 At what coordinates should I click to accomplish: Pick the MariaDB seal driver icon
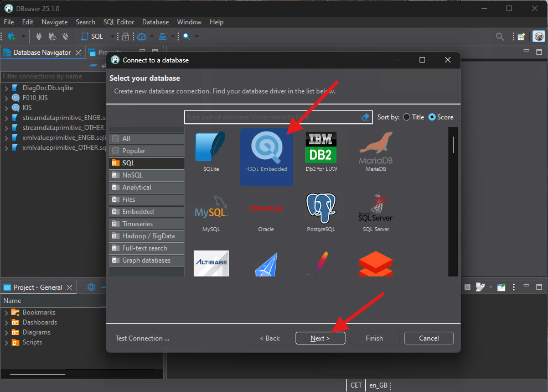tap(376, 147)
